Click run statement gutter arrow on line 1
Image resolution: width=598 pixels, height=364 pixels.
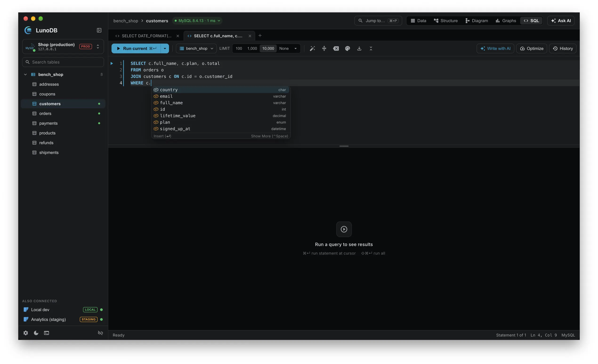(x=112, y=63)
